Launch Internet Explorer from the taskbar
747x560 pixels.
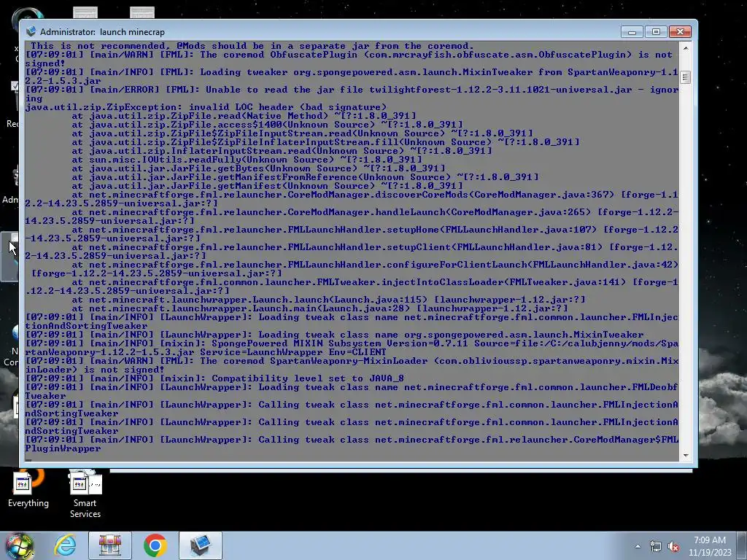pyautogui.click(x=65, y=545)
